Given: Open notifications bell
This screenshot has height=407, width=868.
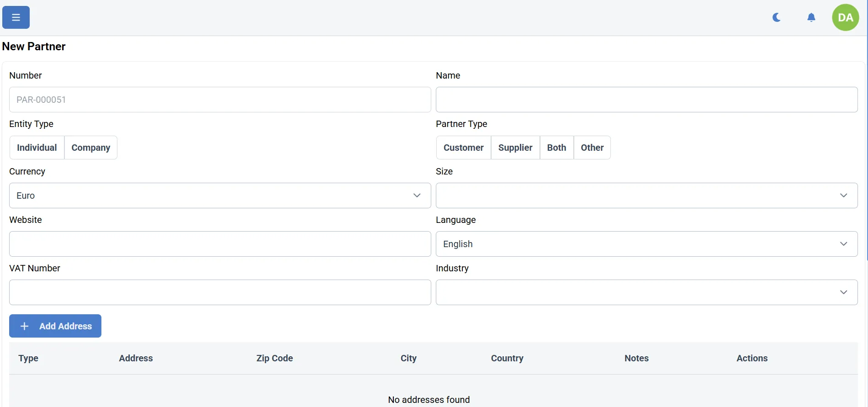Looking at the screenshot, I should 811,17.
